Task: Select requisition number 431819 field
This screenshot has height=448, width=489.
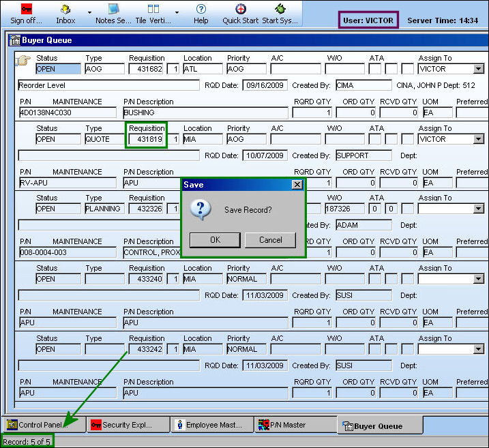Action: (146, 139)
